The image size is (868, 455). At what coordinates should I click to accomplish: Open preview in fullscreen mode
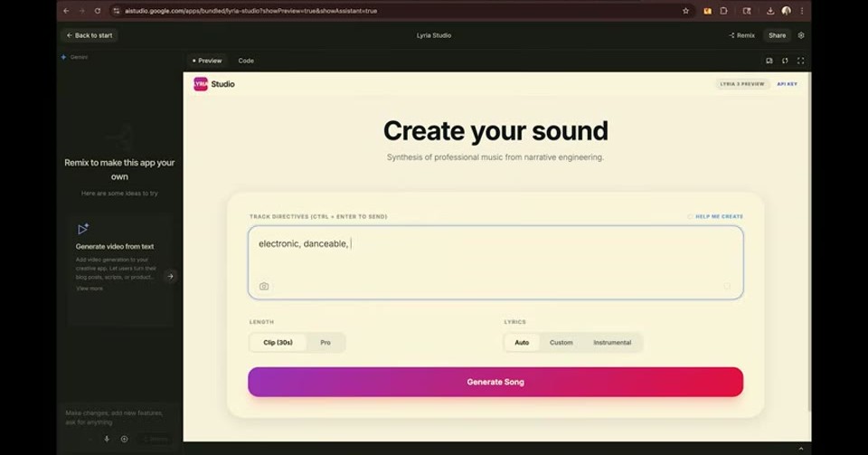tap(800, 61)
